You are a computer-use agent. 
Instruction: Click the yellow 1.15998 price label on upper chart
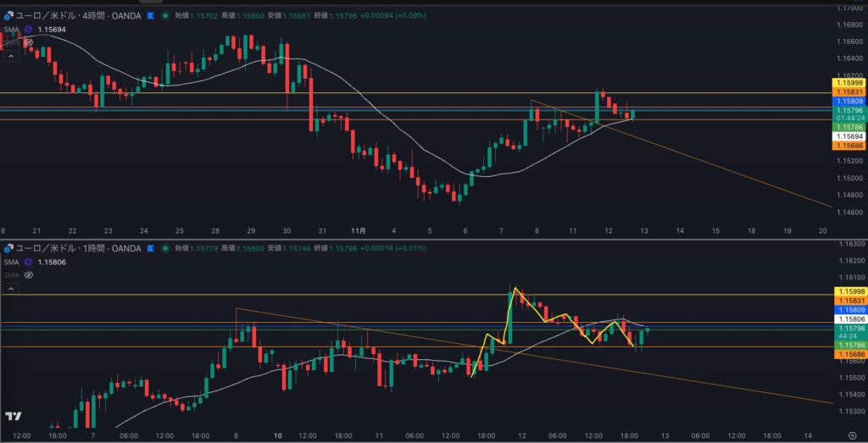point(849,82)
